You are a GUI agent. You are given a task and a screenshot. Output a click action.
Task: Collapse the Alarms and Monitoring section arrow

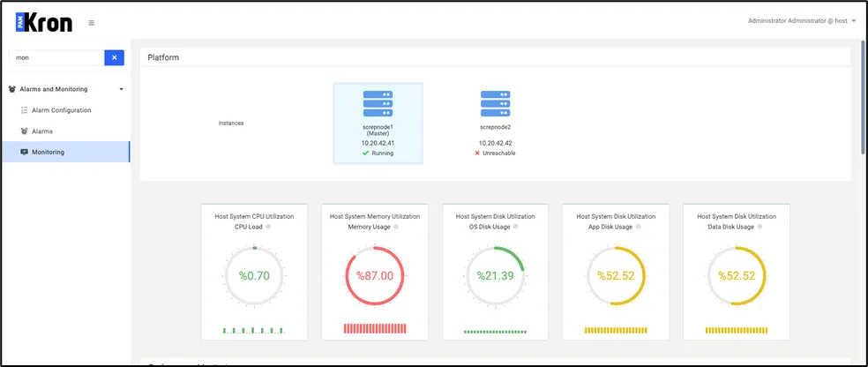click(x=121, y=89)
